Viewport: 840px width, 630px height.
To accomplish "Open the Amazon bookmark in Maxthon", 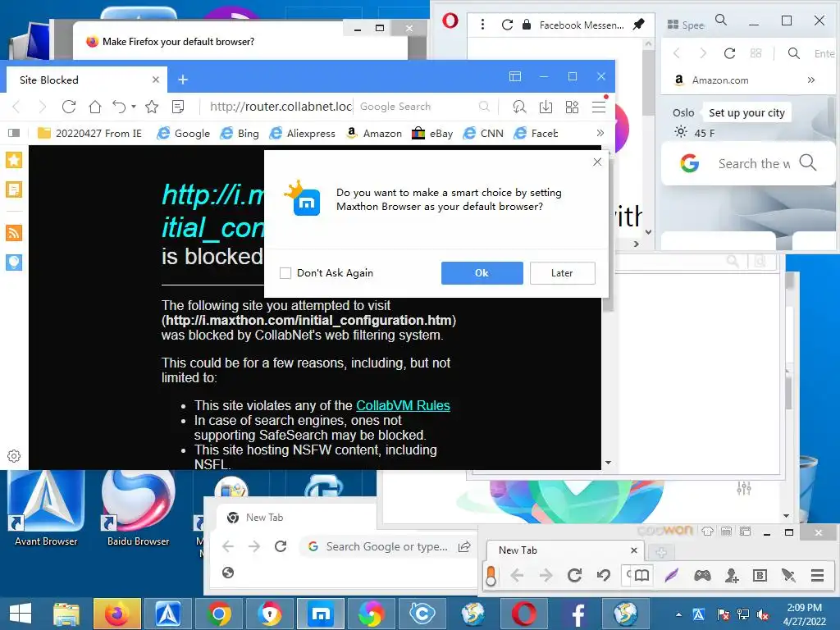I will coord(373,133).
